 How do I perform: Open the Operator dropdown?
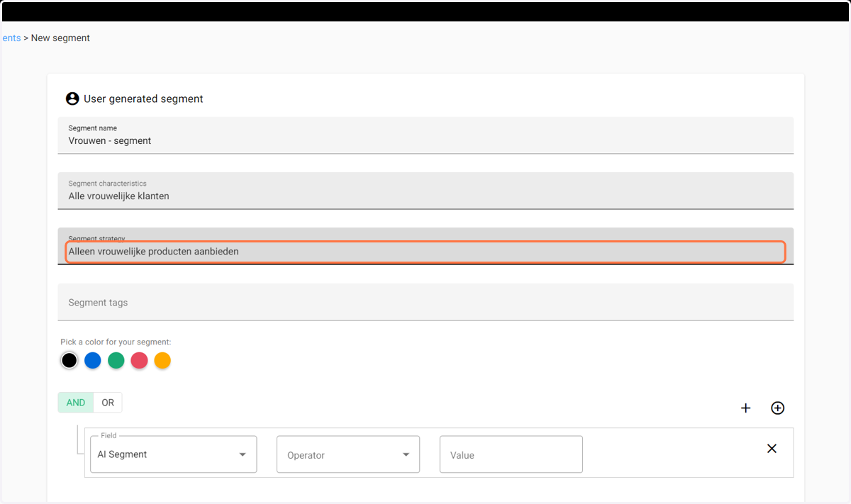point(348,454)
